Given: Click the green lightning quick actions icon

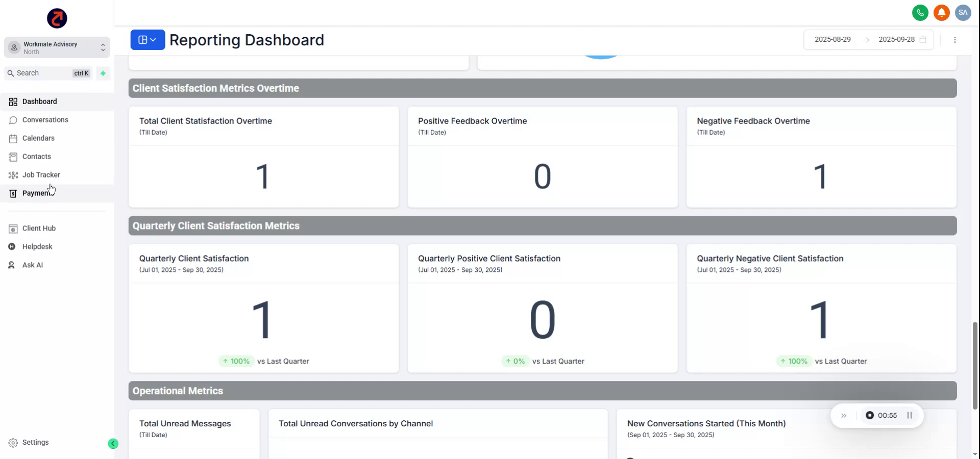Looking at the screenshot, I should (103, 73).
